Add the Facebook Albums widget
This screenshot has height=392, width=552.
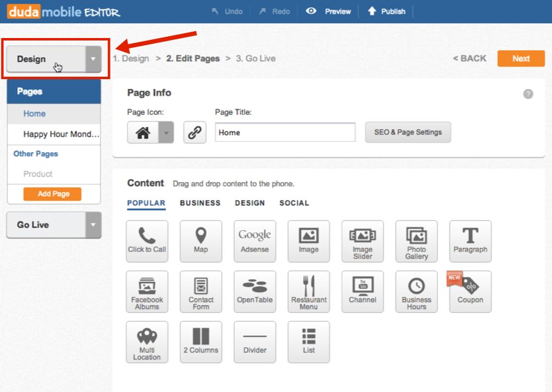147,291
